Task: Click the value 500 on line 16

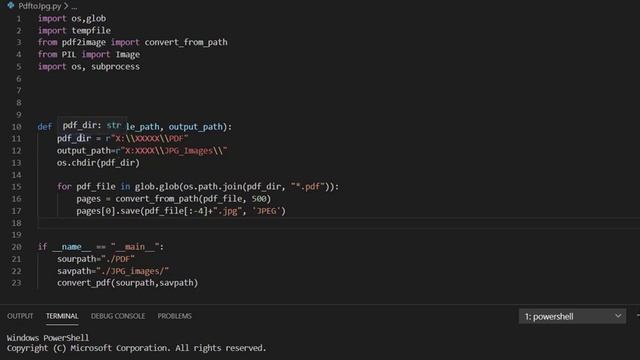Action: point(259,198)
